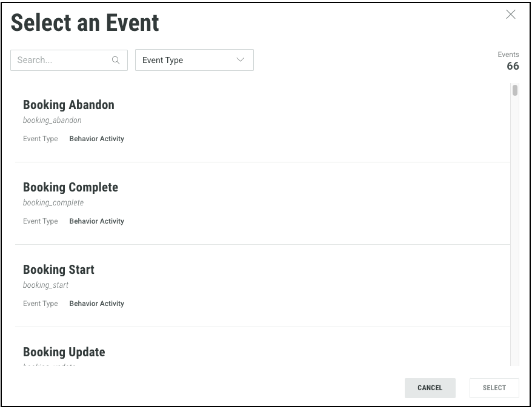Close the Select an Event dialog
The image size is (532, 409).
pos(511,15)
